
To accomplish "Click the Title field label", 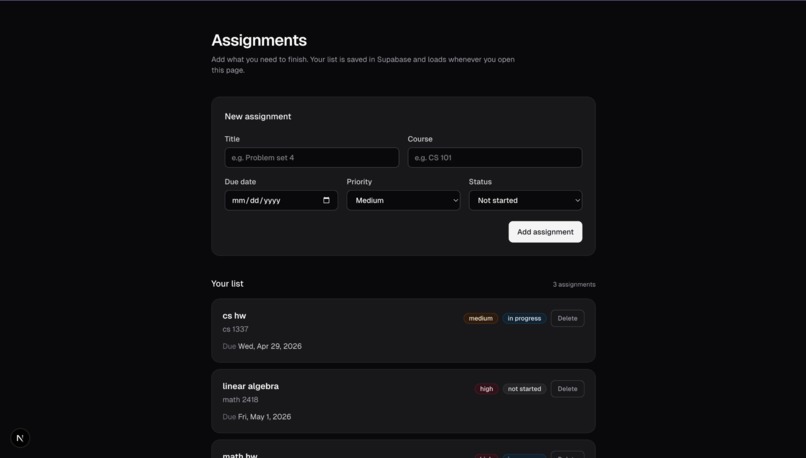I will coord(232,139).
